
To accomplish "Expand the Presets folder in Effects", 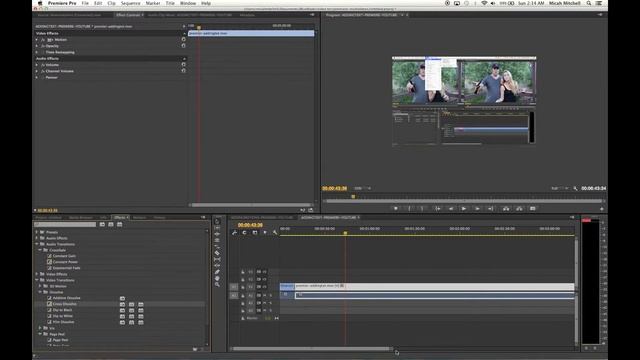I will point(37,232).
